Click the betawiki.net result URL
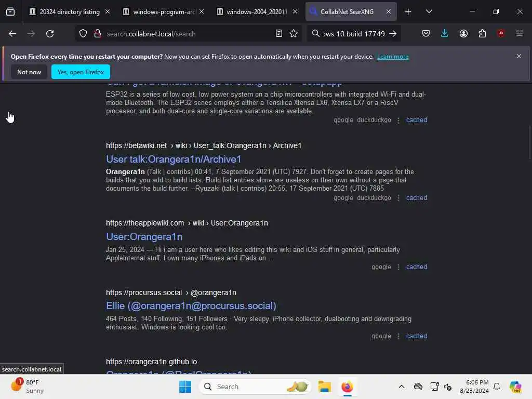 [204, 145]
